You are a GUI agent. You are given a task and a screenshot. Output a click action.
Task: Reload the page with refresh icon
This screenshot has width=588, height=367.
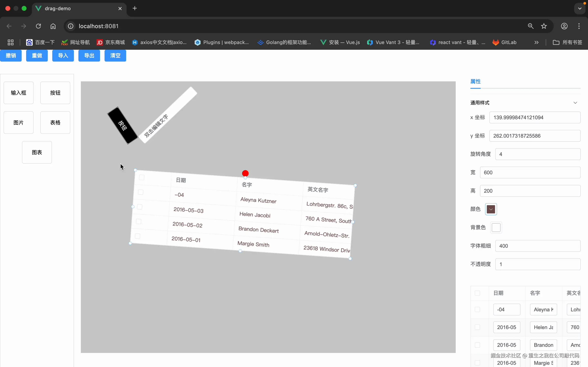click(38, 26)
